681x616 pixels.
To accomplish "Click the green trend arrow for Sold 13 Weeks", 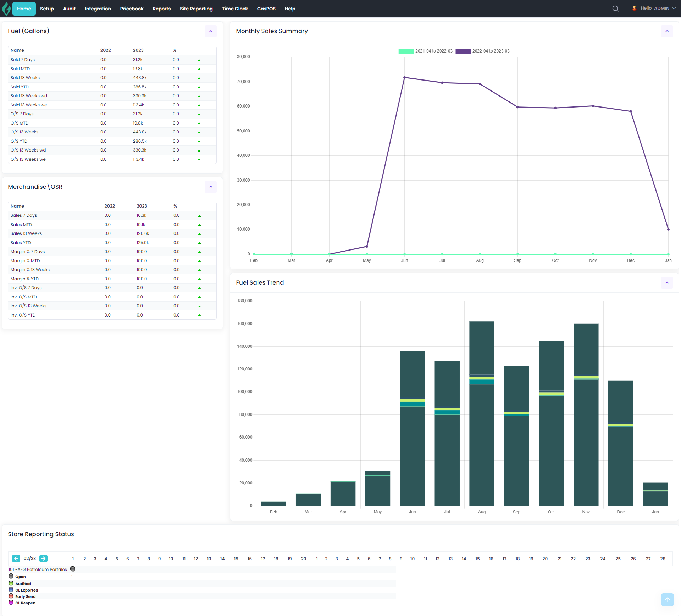I will pyautogui.click(x=199, y=78).
